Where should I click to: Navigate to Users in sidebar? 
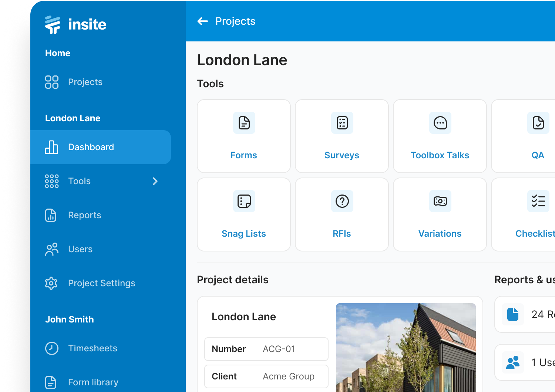tap(80, 249)
